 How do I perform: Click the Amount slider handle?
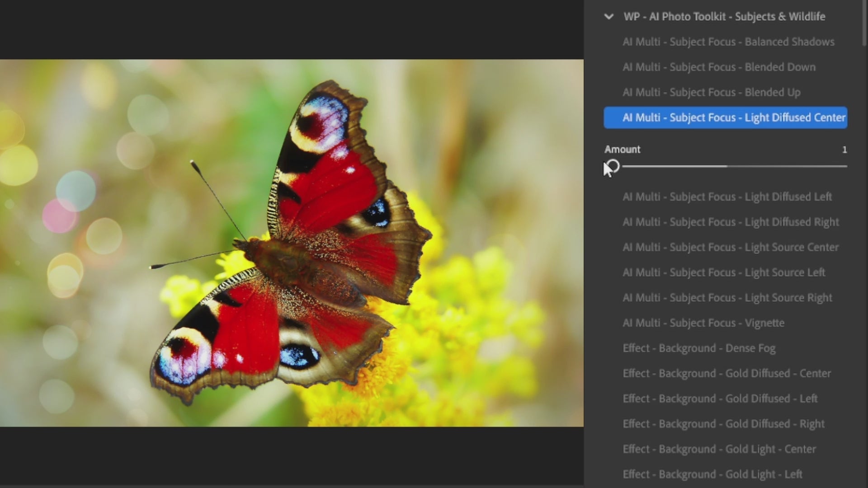point(613,166)
